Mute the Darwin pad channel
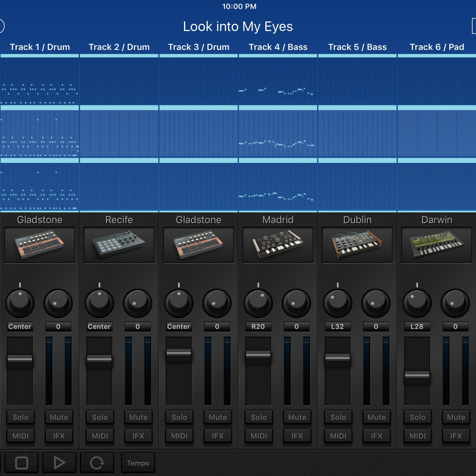Image resolution: width=476 pixels, height=476 pixels. pos(456,417)
